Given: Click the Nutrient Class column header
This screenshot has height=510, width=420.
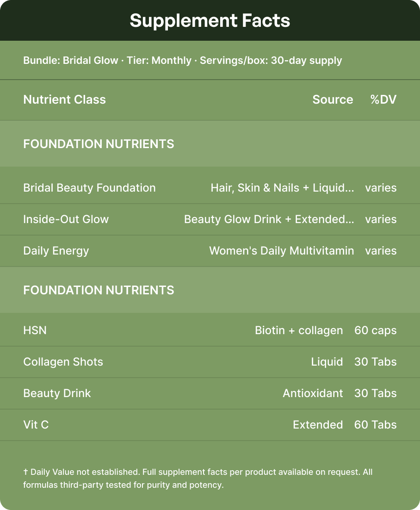Looking at the screenshot, I should (x=64, y=100).
